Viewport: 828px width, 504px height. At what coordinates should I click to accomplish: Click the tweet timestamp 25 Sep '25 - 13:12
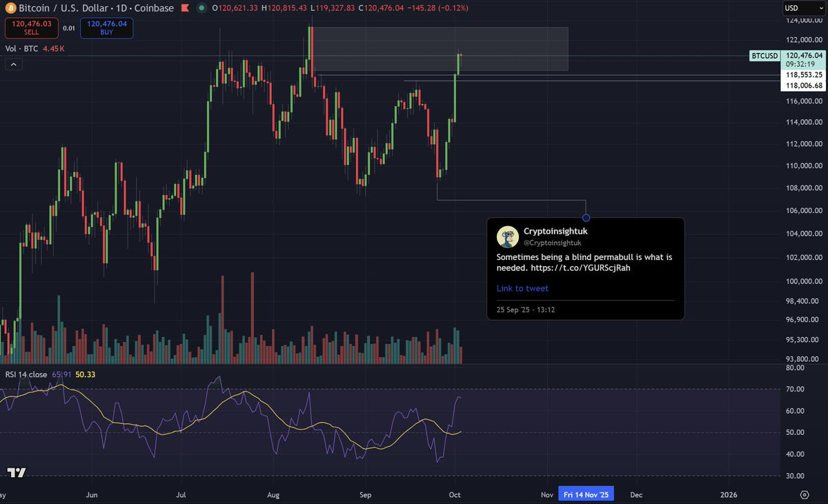[x=526, y=310]
